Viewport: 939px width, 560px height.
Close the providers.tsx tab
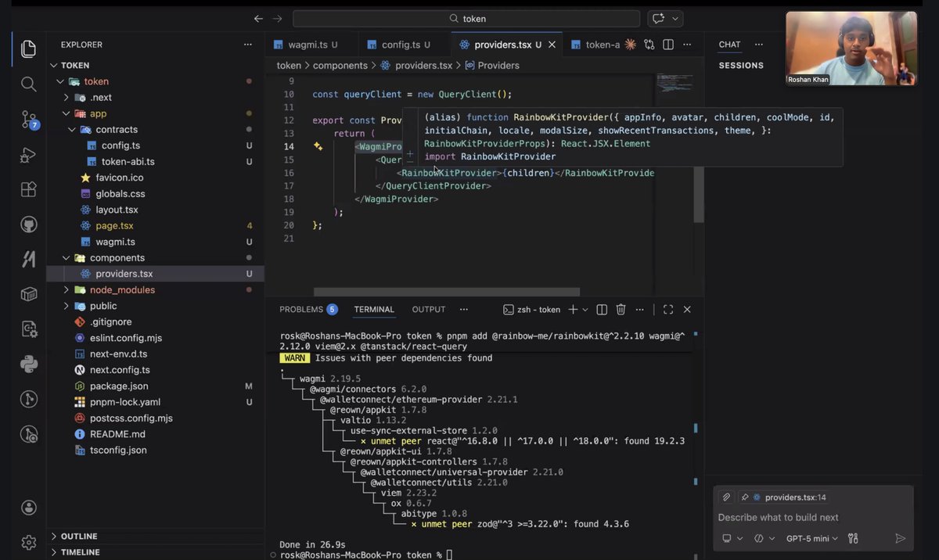[552, 45]
